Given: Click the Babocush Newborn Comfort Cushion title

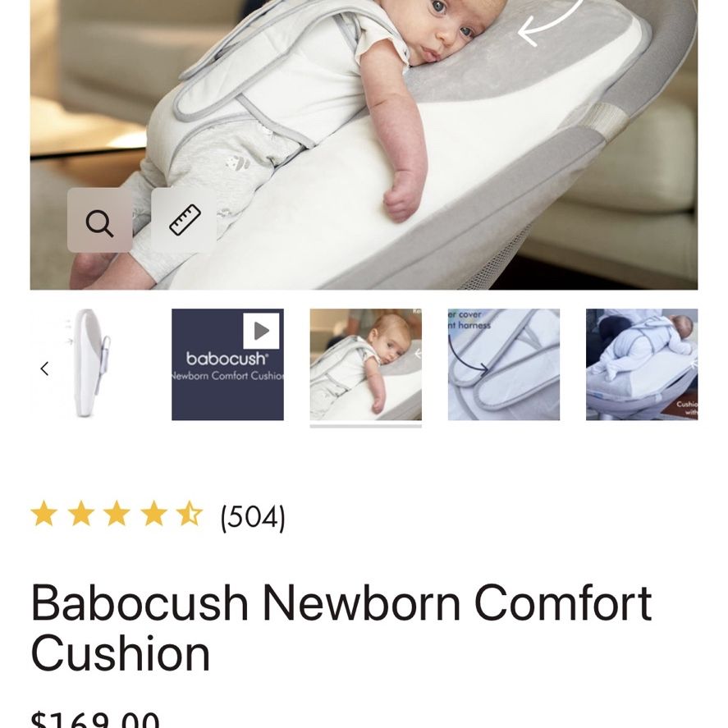Looking at the screenshot, I should click(x=341, y=627).
